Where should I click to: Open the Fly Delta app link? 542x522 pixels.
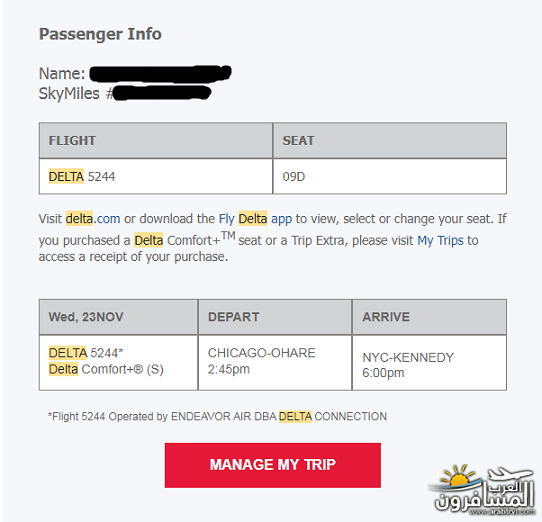tap(255, 219)
